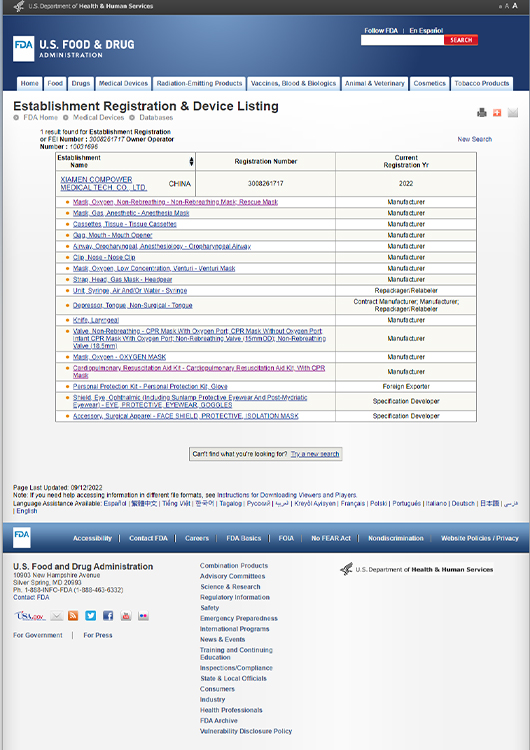This screenshot has height=750, width=530.
Task: Click the email envelope icon near title
Action: click(x=513, y=112)
